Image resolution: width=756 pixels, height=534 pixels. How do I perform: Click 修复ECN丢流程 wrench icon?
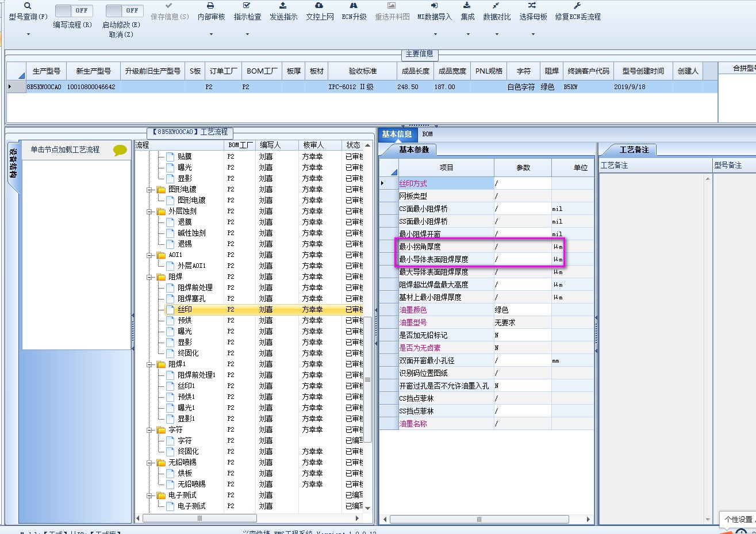pyautogui.click(x=577, y=6)
